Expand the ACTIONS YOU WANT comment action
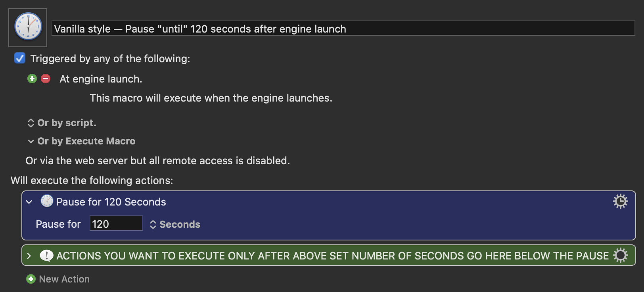The width and height of the screenshot is (644, 292). pyautogui.click(x=29, y=256)
